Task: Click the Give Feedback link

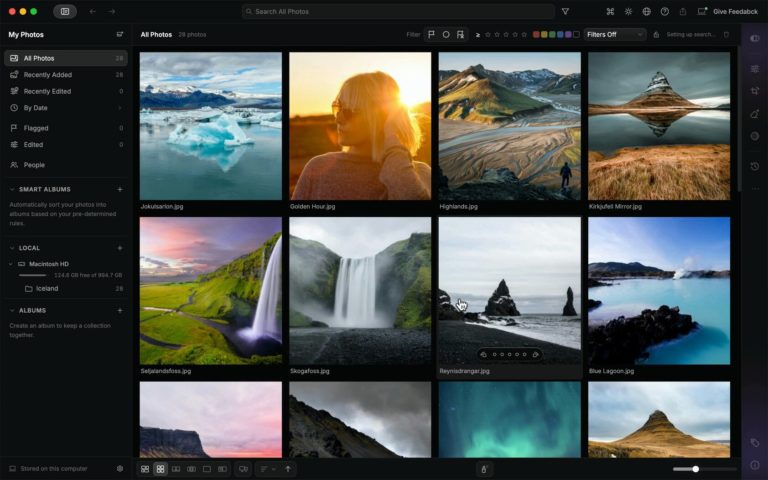Action: pos(735,11)
